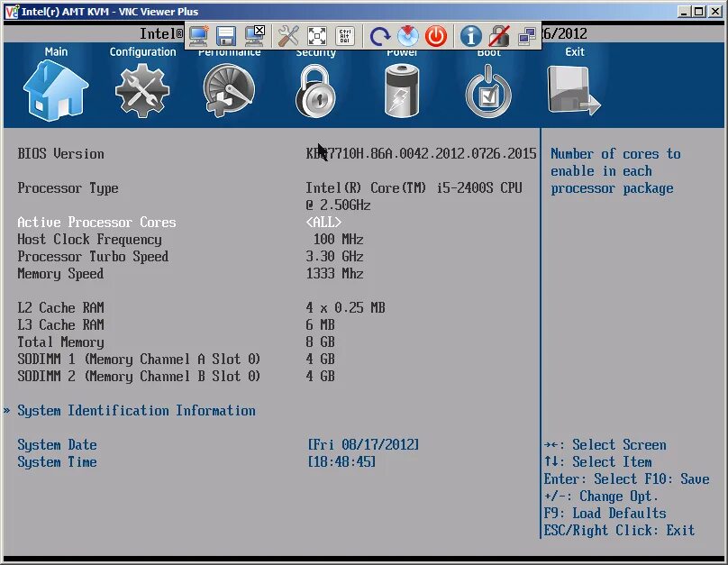The image size is (728, 565).
Task: Click the Save Connection floppy disk icon
Action: point(226,36)
